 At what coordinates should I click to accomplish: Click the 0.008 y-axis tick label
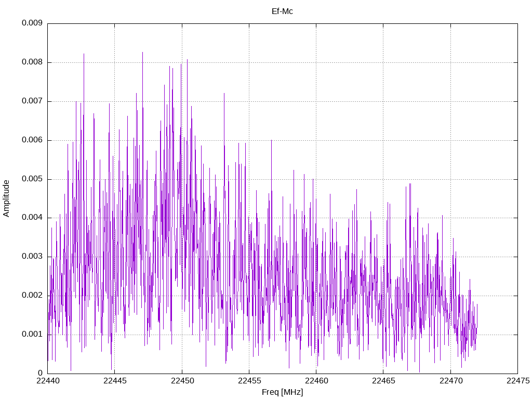point(32,62)
